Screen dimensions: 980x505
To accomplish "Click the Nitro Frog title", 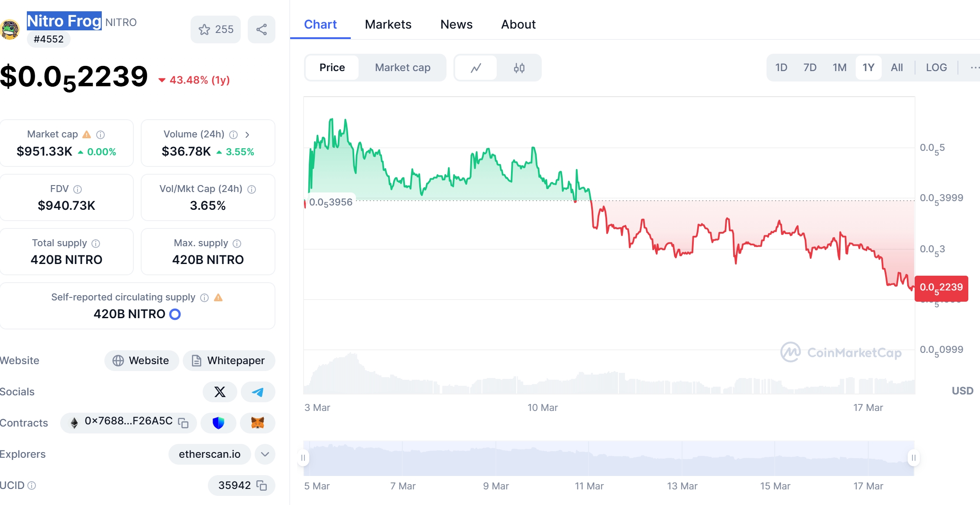I will 64,21.
